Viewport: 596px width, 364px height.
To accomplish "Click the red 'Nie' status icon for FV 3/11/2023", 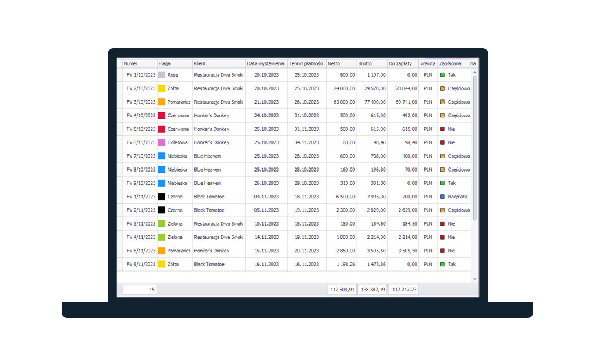I will click(442, 224).
